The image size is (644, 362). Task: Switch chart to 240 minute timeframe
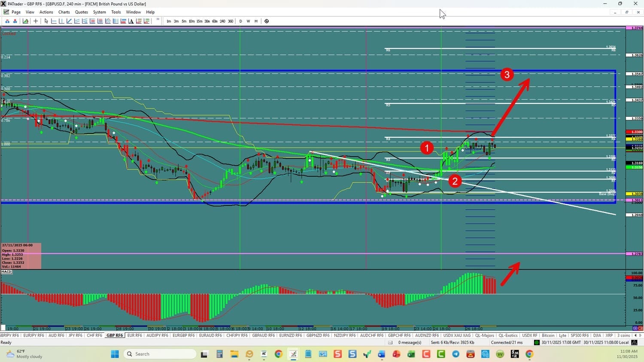tap(222, 21)
